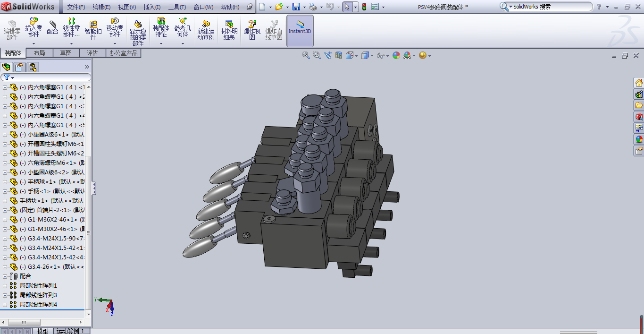Collapse the FeatureManager panel with side handle
The width and height of the screenshot is (644, 334).
click(93, 188)
